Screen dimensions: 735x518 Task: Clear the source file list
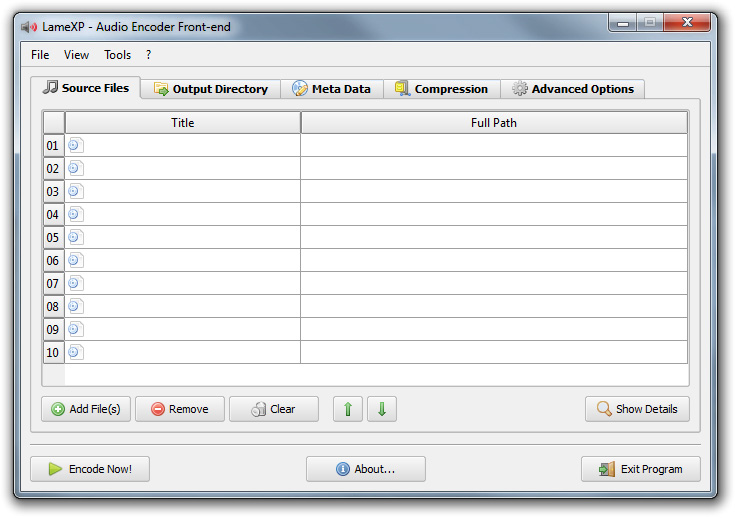tap(274, 409)
